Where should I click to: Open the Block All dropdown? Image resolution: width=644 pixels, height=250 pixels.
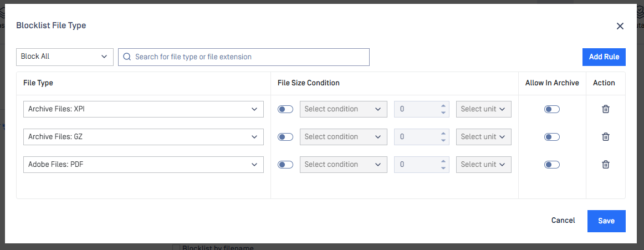click(x=64, y=57)
